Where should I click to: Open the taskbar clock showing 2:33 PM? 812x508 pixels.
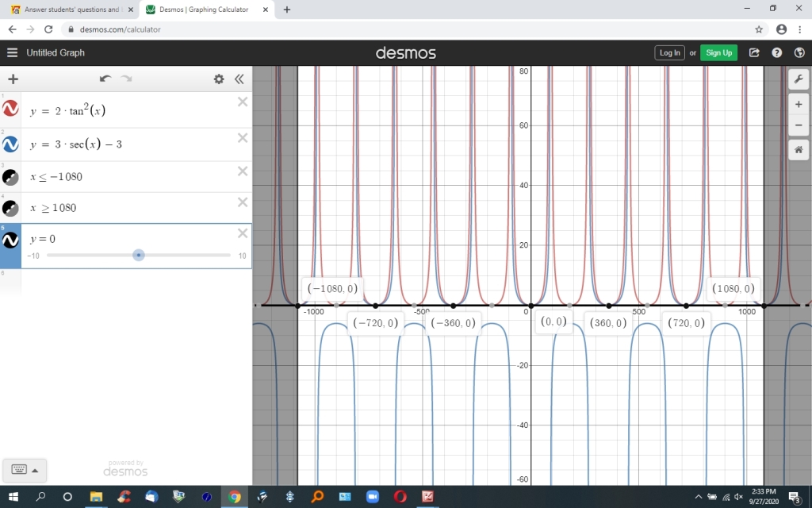pyautogui.click(x=764, y=496)
